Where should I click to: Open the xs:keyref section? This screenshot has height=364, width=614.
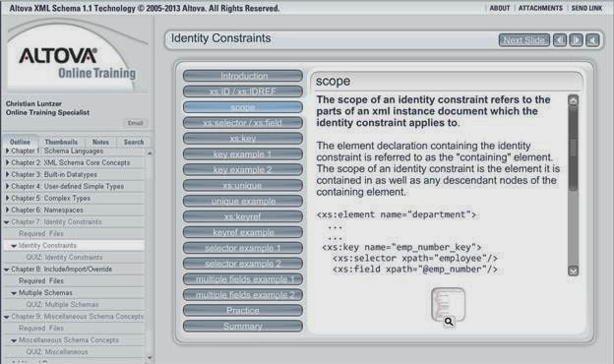tap(243, 216)
